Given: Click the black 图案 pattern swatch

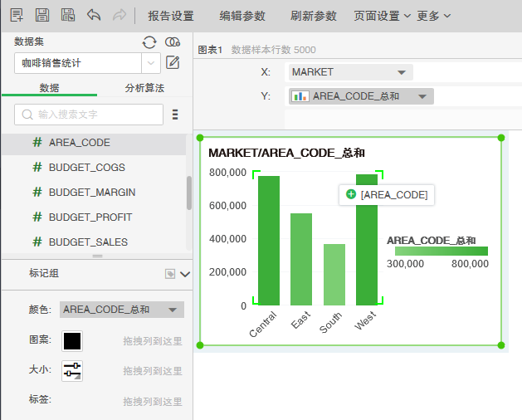Looking at the screenshot, I should click(x=72, y=340).
